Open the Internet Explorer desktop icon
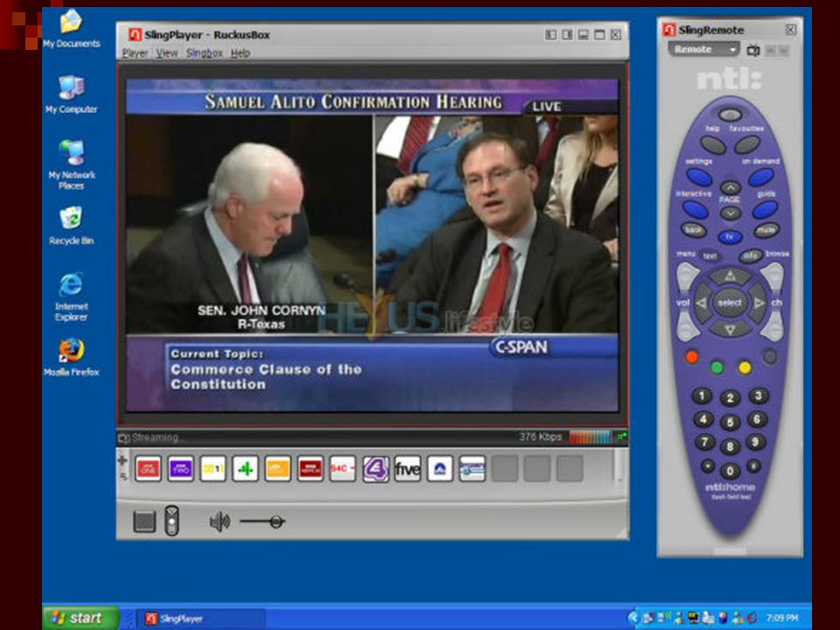This screenshot has height=630, width=840. (71, 297)
